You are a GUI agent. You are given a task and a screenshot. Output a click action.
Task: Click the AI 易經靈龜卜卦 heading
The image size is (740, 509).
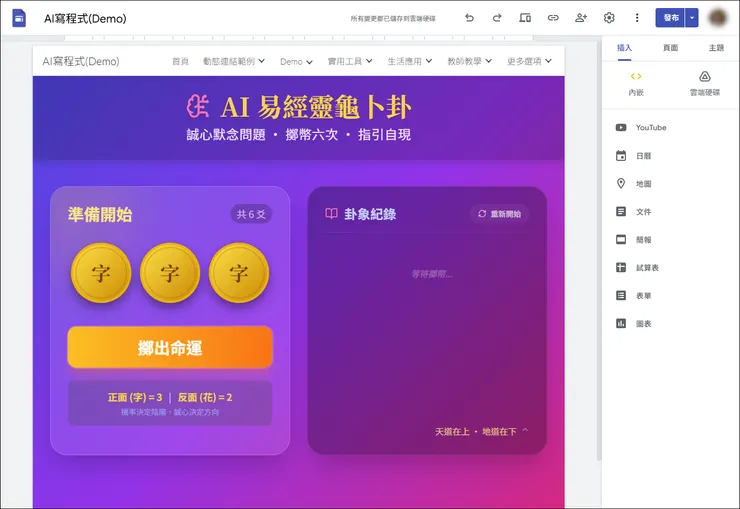(316, 107)
